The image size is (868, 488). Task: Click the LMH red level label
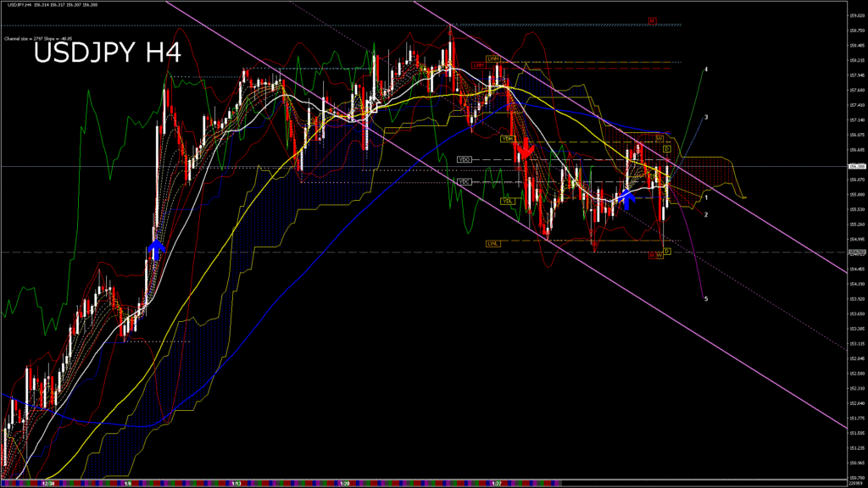click(479, 65)
